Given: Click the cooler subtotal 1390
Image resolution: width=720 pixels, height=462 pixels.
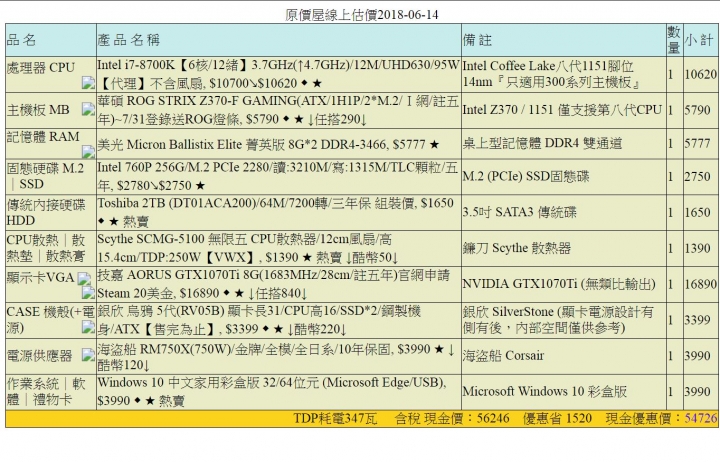Looking at the screenshot, I should coord(698,248).
